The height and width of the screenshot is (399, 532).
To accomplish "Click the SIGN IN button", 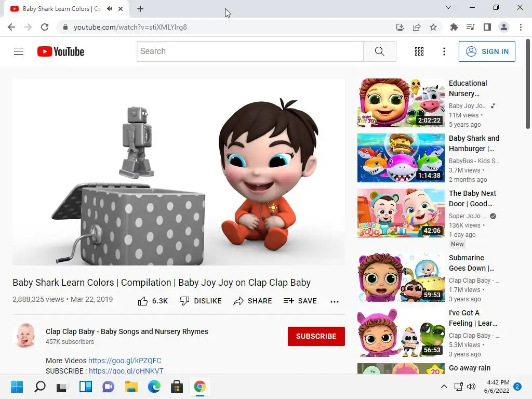I will tap(487, 51).
